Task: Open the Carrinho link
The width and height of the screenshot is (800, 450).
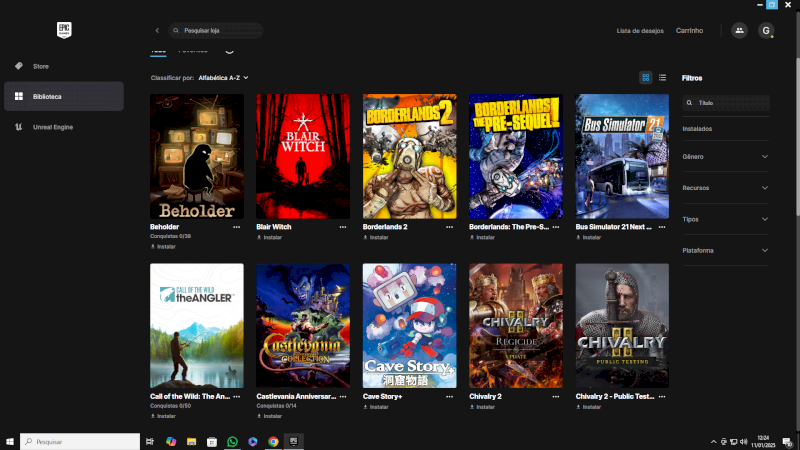Action: [x=689, y=31]
